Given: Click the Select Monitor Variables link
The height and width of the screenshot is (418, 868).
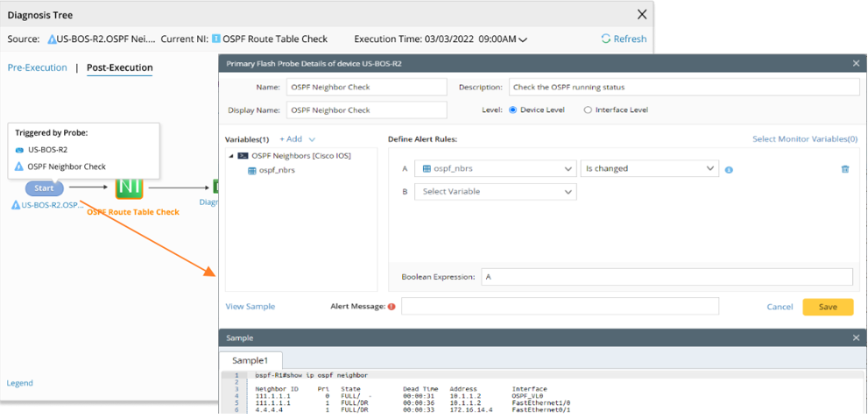Looking at the screenshot, I should pos(804,139).
